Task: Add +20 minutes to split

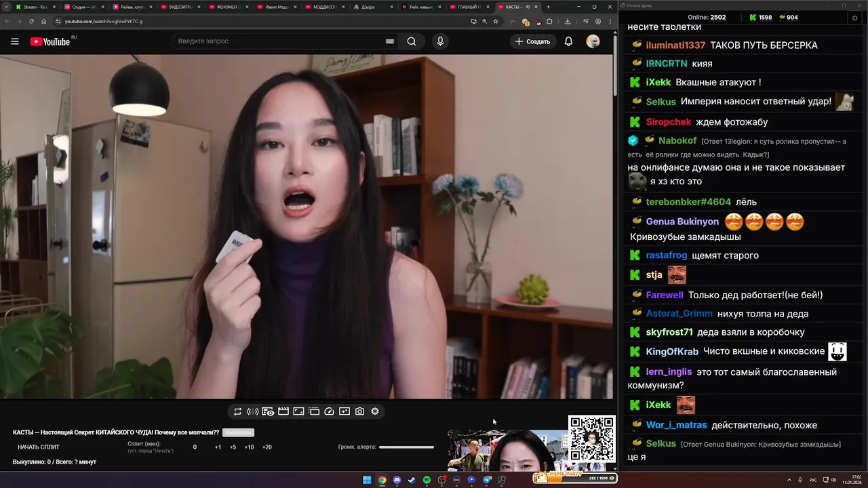Action: [267, 447]
